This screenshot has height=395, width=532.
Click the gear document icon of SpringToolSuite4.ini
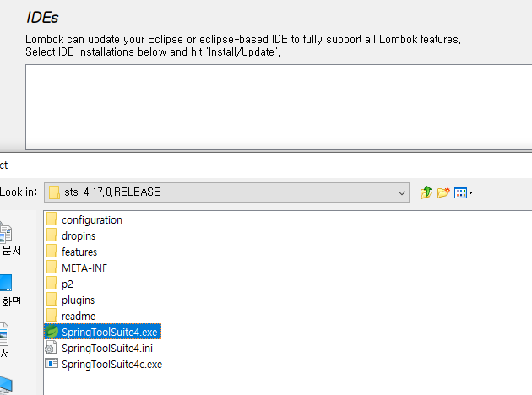(51, 348)
